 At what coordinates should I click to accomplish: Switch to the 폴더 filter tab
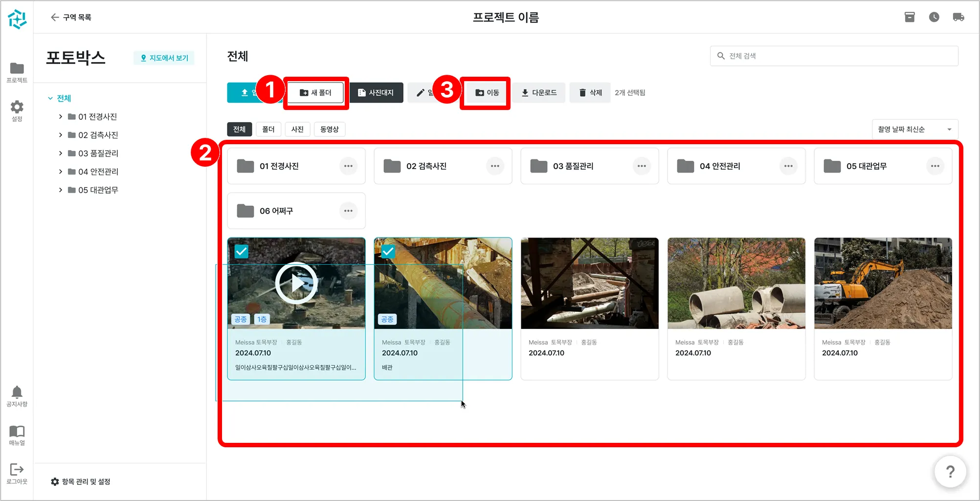click(x=268, y=129)
